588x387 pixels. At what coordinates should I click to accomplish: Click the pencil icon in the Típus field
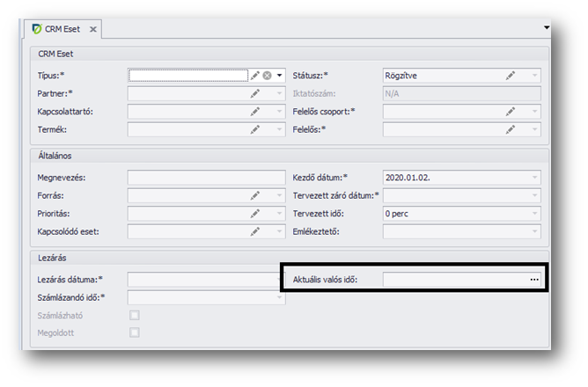coord(254,76)
